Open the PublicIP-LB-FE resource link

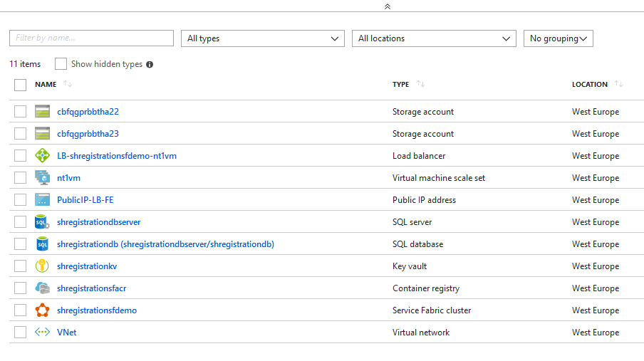85,200
